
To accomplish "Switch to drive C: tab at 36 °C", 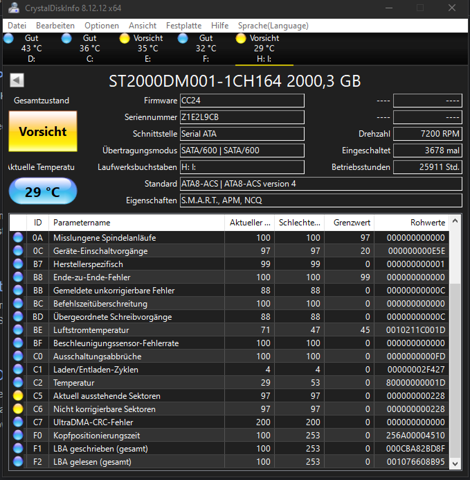I will 90,48.
